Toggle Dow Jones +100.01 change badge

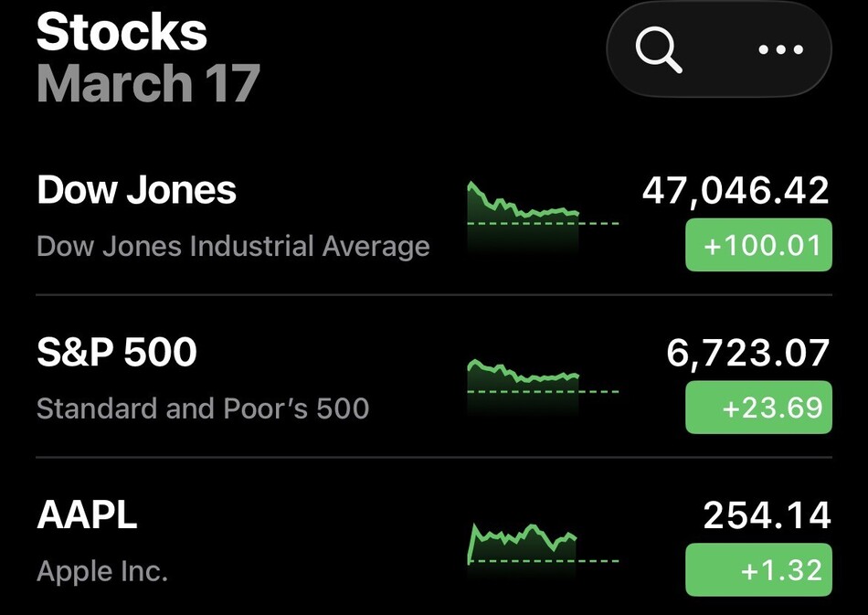click(x=758, y=245)
